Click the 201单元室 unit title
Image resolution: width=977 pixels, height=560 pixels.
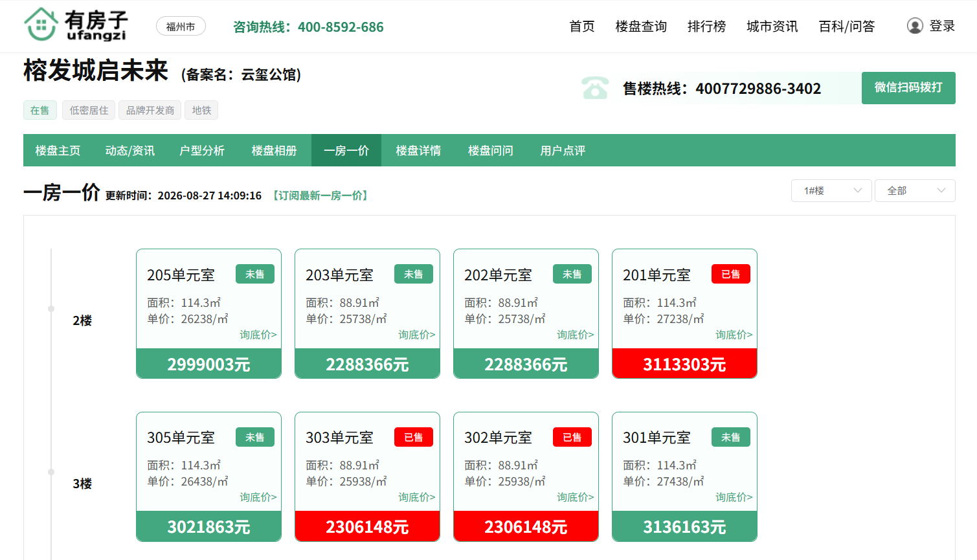(x=657, y=275)
